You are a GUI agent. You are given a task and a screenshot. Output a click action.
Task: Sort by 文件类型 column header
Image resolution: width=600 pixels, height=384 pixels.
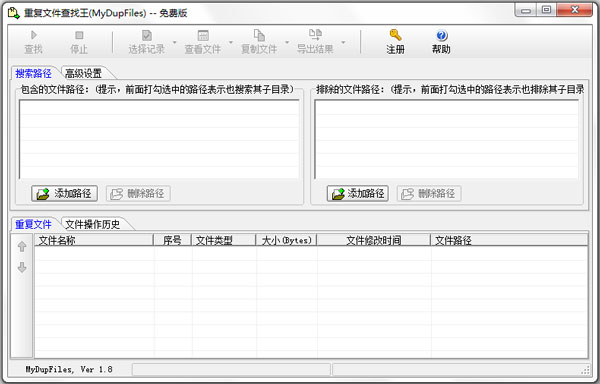[223, 240]
